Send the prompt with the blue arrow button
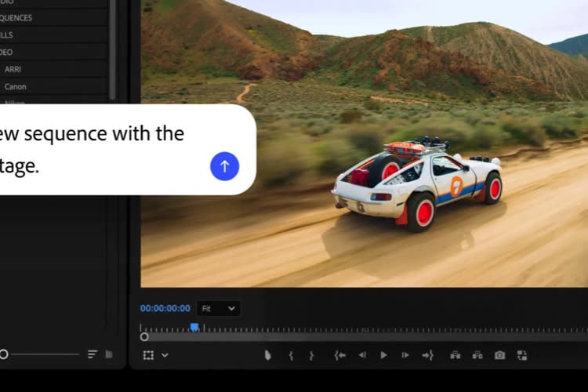The image size is (588, 392). pos(225,166)
